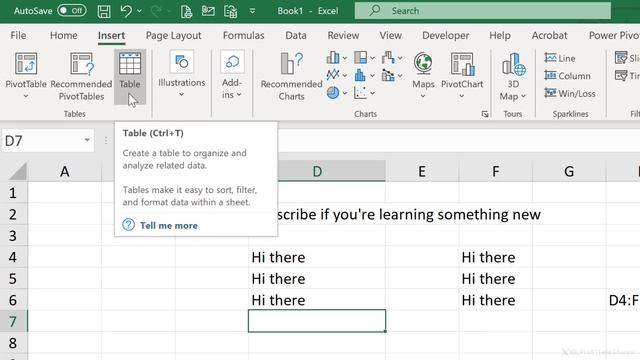
Task: Insert a pie or doughnut chart
Action: coord(337,93)
